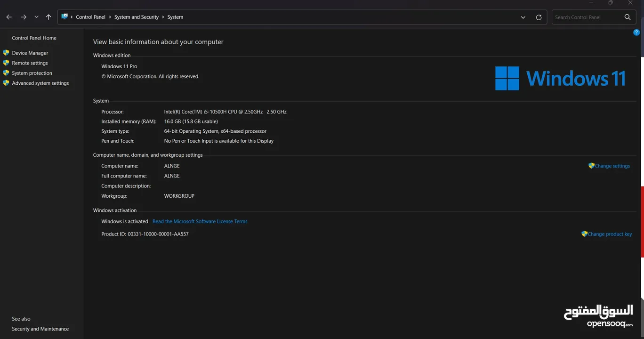Open Control Panel Home

[x=34, y=38]
